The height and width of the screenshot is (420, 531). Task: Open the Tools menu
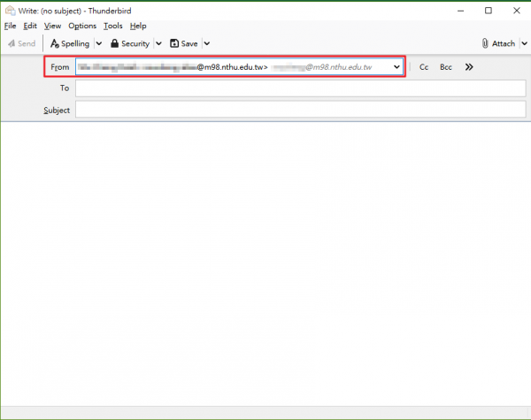(112, 27)
